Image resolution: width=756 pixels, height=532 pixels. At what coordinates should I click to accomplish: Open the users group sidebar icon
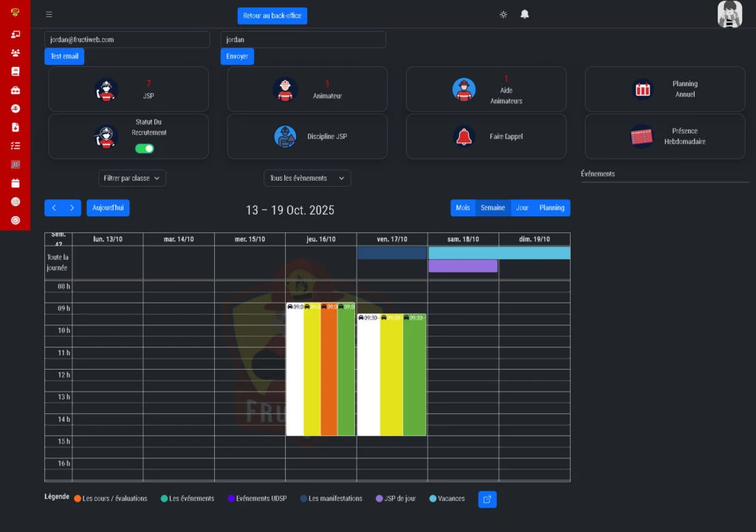[16, 53]
